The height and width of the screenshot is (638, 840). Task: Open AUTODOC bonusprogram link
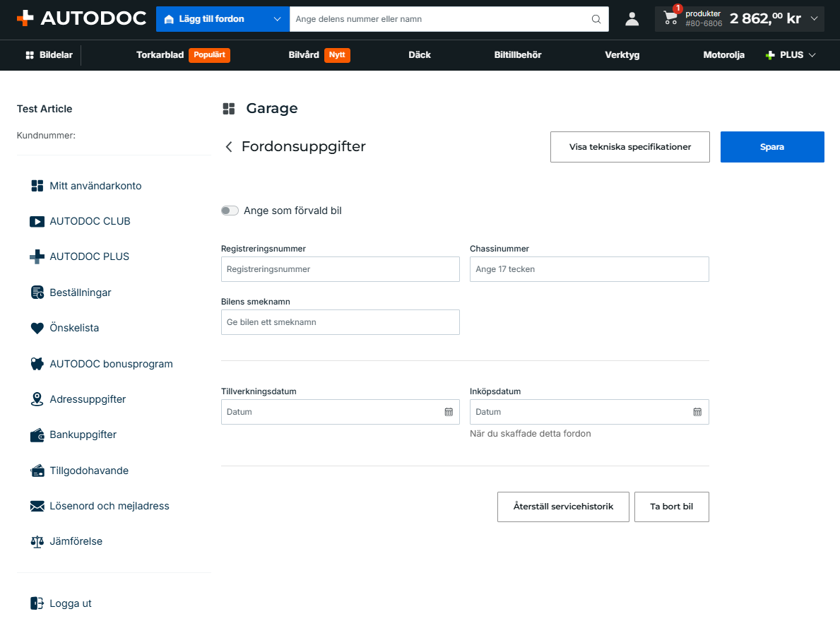(x=111, y=364)
